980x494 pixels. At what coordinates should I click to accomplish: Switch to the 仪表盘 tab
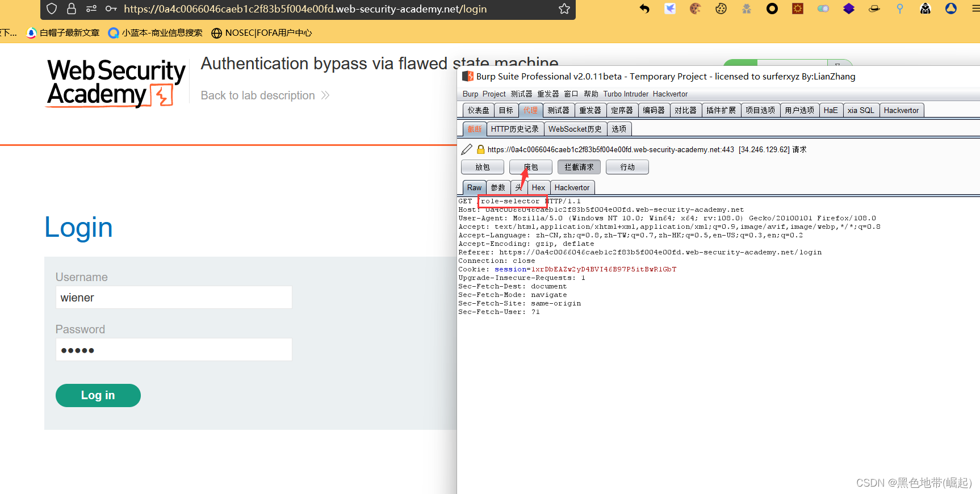coord(478,110)
